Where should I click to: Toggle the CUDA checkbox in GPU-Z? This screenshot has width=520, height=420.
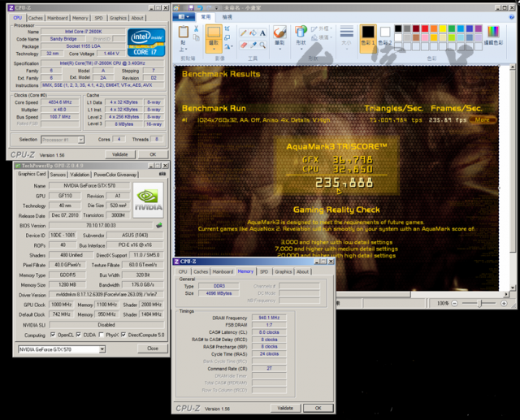[79, 335]
